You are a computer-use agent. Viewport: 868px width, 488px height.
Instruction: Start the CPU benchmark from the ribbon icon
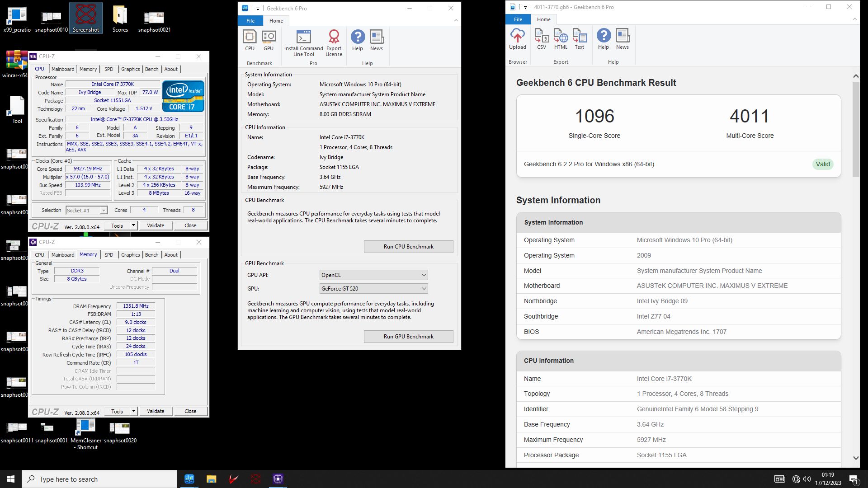pos(250,40)
